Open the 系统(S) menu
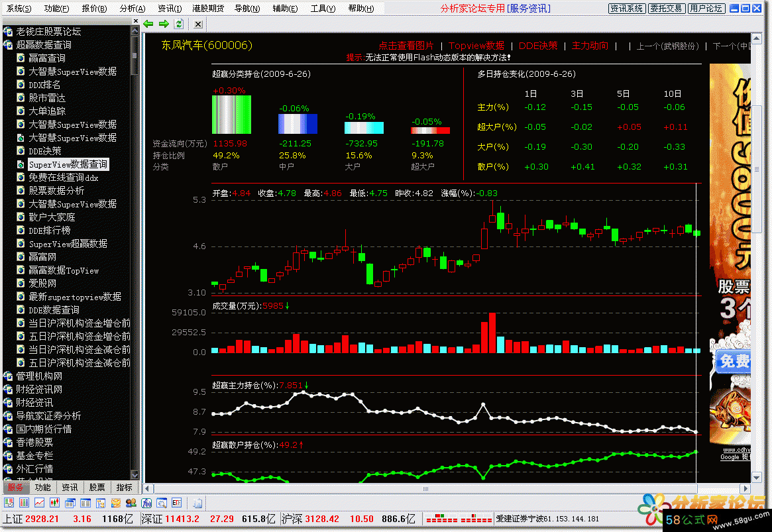Screen dimensions: 772x532 click(x=19, y=9)
